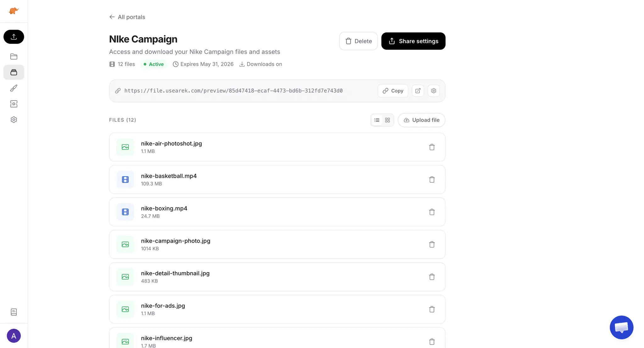
Task: Switch to list view
Action: (x=377, y=120)
